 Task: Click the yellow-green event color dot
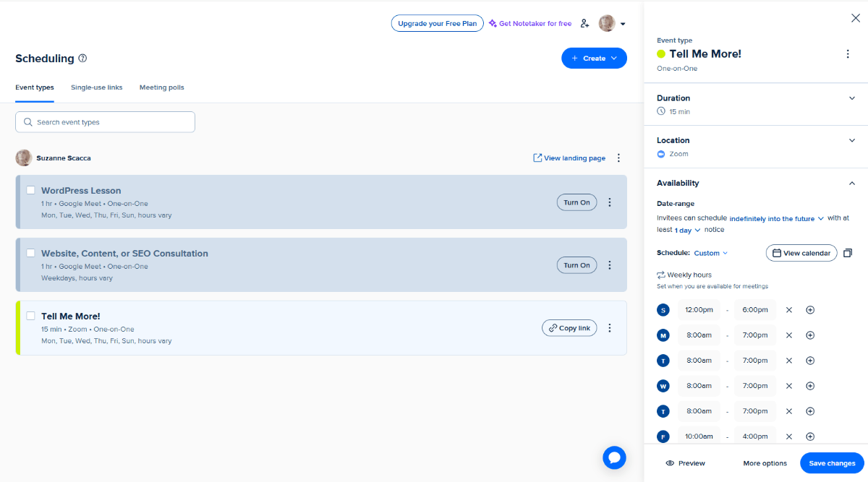661,54
